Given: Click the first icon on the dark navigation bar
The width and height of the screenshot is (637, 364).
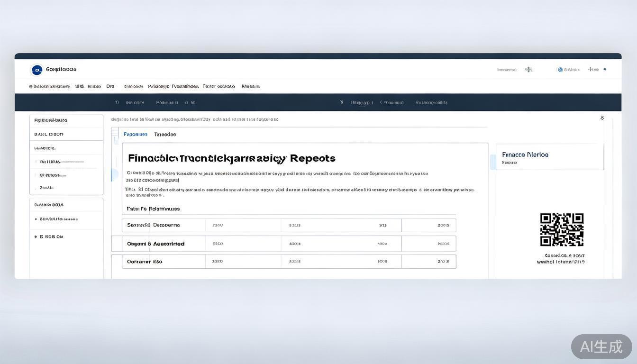Looking at the screenshot, I should (117, 102).
